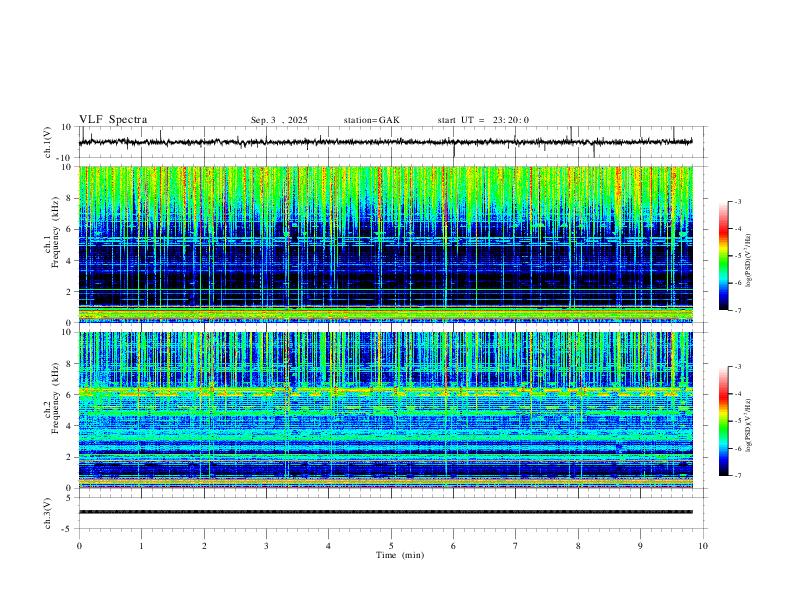
Task: Click the '-3' value on ch.1 colorbar
Action: point(737,201)
